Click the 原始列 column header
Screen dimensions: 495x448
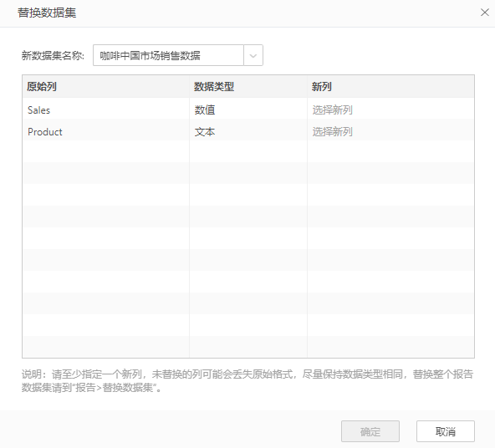click(x=105, y=86)
